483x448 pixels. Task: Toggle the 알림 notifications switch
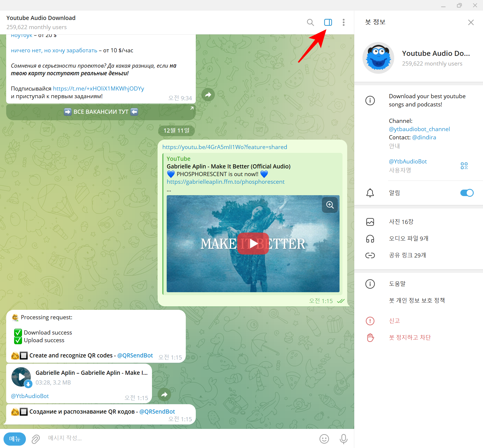click(467, 193)
